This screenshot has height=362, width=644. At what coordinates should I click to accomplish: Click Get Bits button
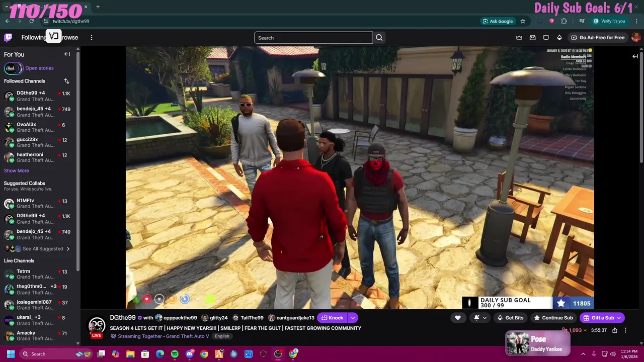tap(510, 318)
